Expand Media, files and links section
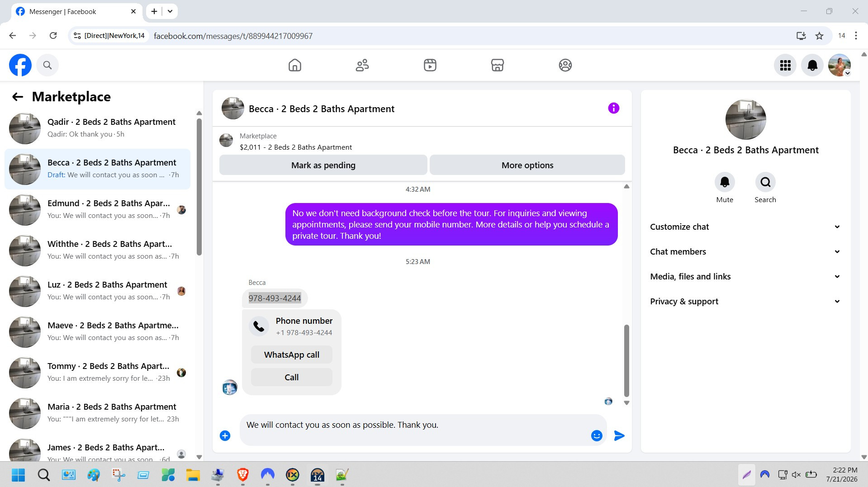 coord(745,276)
